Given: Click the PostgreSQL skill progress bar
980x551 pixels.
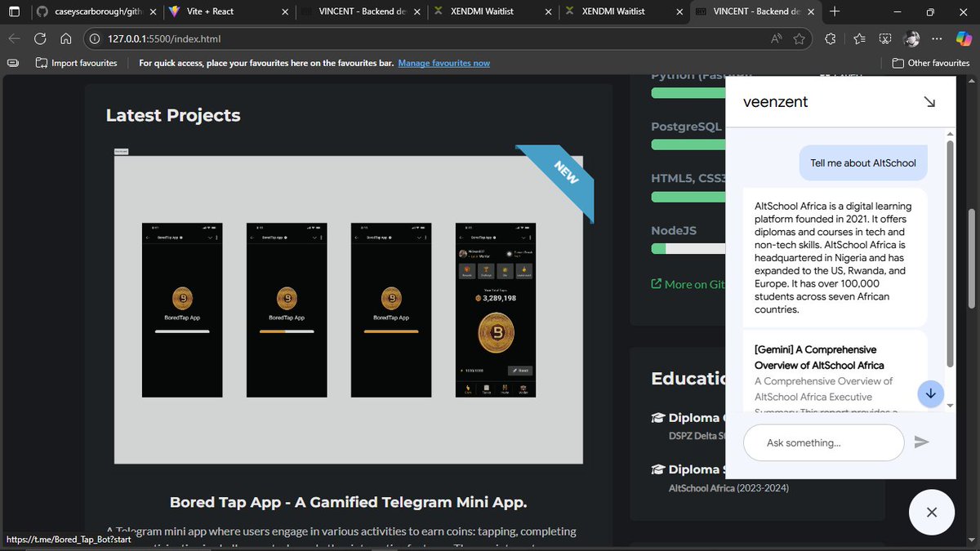Looking at the screenshot, I should pyautogui.click(x=688, y=144).
